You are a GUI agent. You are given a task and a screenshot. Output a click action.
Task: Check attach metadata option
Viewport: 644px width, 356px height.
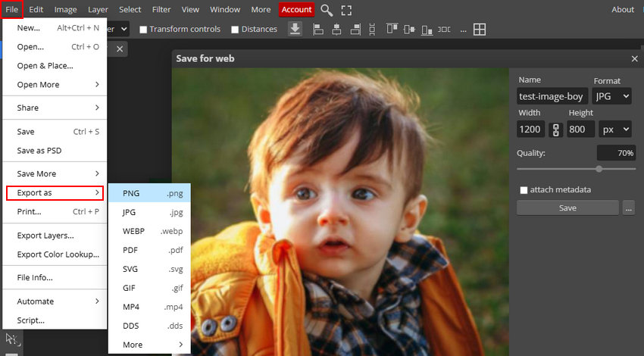(524, 190)
